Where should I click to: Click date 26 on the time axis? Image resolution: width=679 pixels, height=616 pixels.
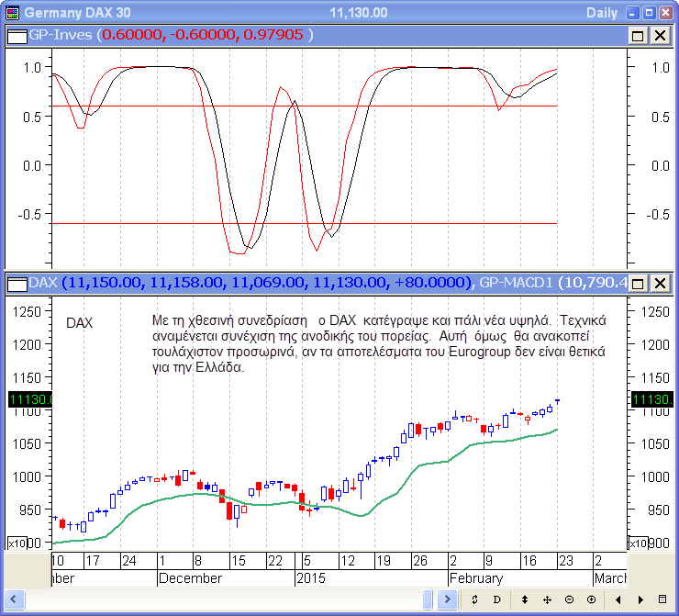[x=420, y=561]
